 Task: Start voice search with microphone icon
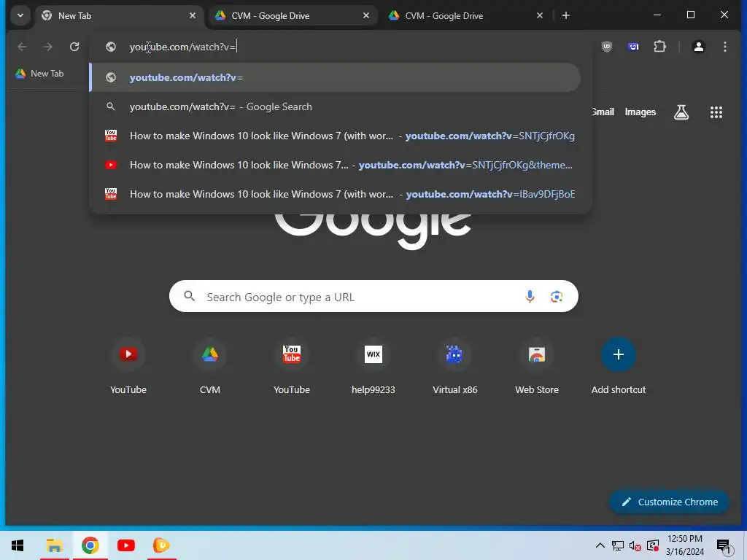(530, 297)
